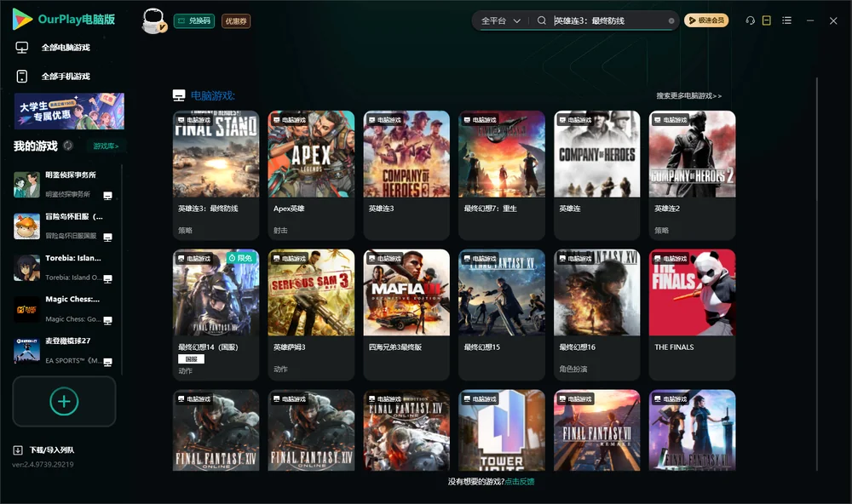The image size is (852, 504).
Task: Open the Apex英雄 game card
Action: (311, 175)
